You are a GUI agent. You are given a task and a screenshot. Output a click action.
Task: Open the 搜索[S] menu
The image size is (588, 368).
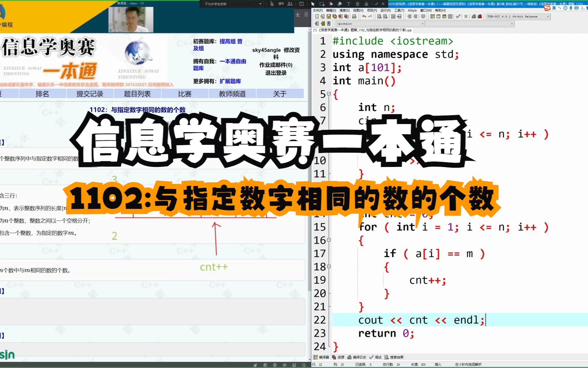(x=344, y=11)
